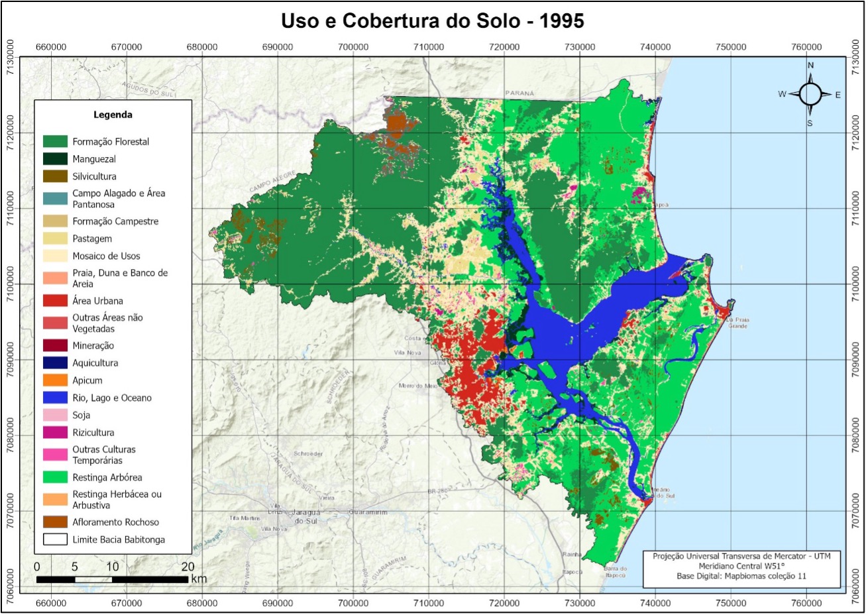This screenshot has width=868, height=615.
Task: Click the Restinga Arbórea green swatch
Action: [x=55, y=477]
